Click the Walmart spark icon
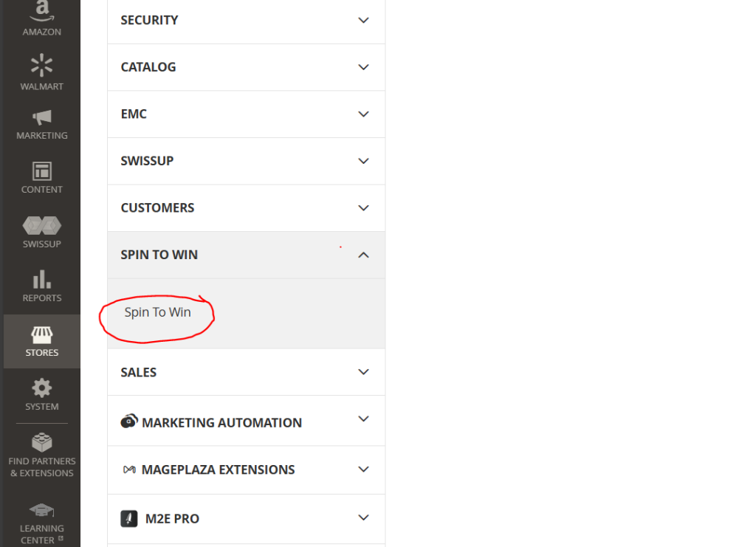Screen dimensions: 756x547 42,65
